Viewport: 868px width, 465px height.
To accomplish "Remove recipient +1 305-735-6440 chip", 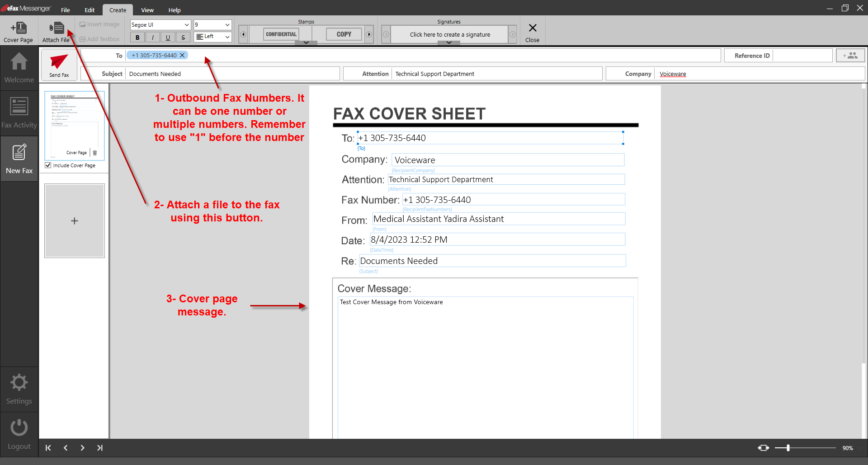I will 182,55.
